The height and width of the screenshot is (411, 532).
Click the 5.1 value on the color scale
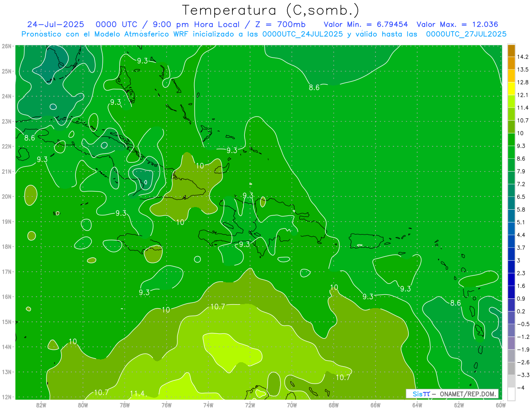point(520,222)
